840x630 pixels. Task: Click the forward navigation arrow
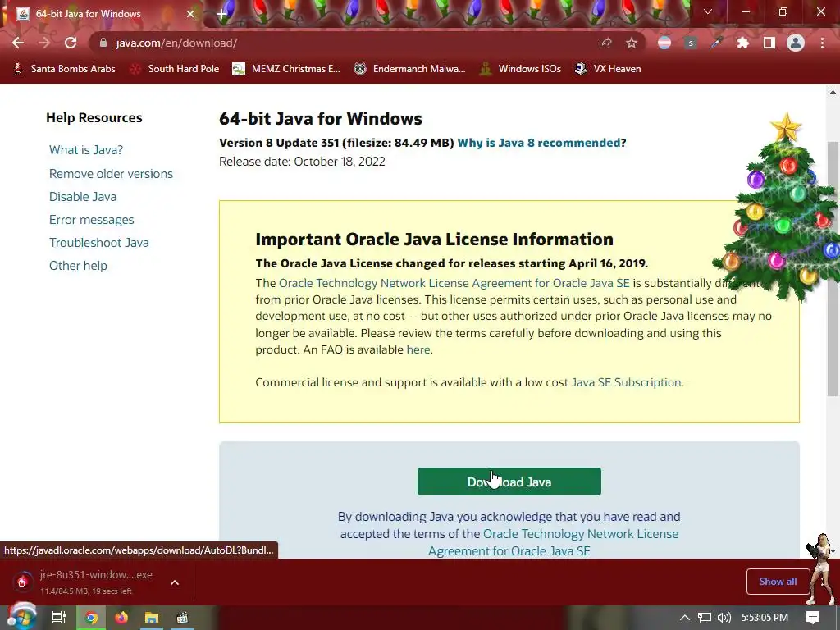pyautogui.click(x=44, y=43)
